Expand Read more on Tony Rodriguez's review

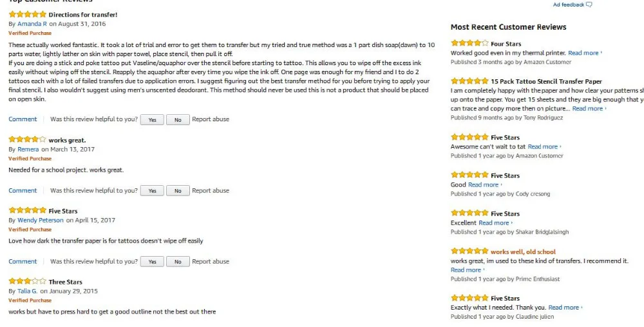click(x=589, y=108)
